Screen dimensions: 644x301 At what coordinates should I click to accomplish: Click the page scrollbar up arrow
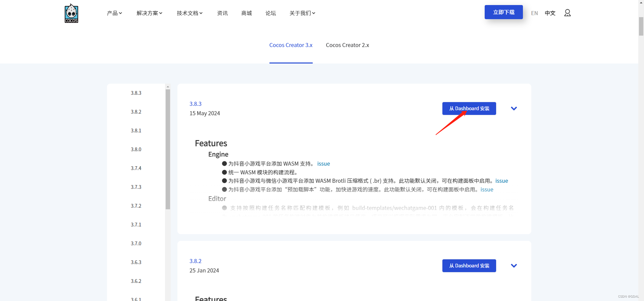pyautogui.click(x=641, y=3)
